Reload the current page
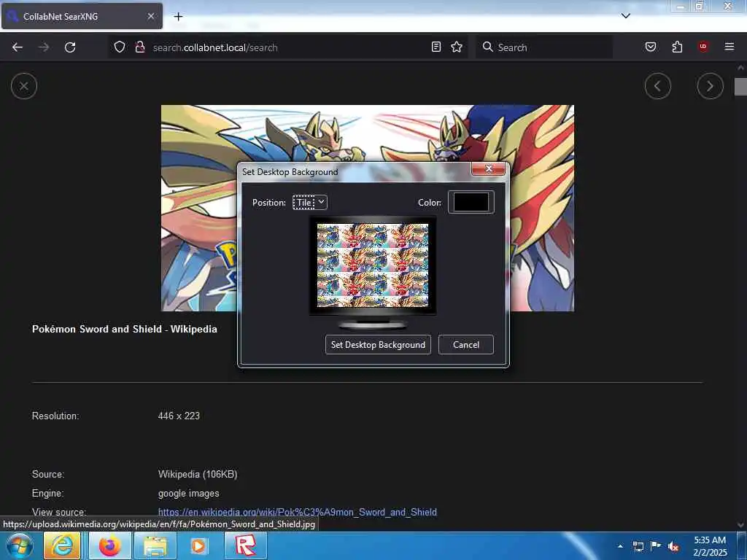The height and width of the screenshot is (560, 747). coord(70,47)
